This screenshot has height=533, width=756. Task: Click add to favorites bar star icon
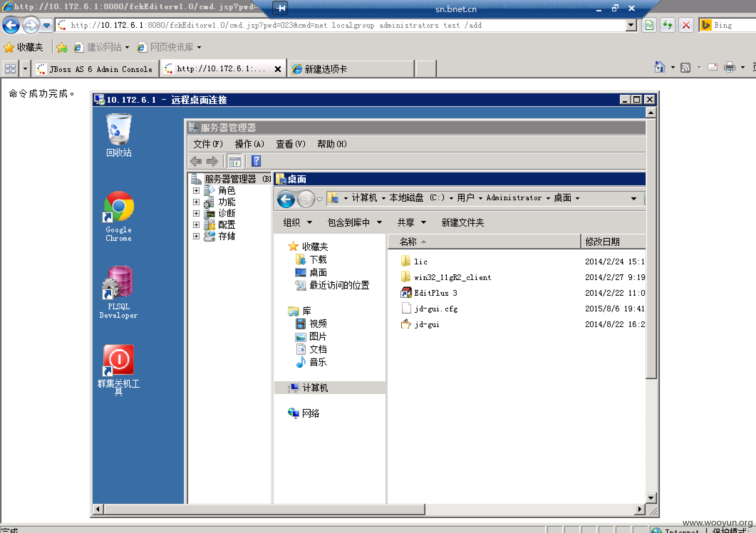coord(62,47)
